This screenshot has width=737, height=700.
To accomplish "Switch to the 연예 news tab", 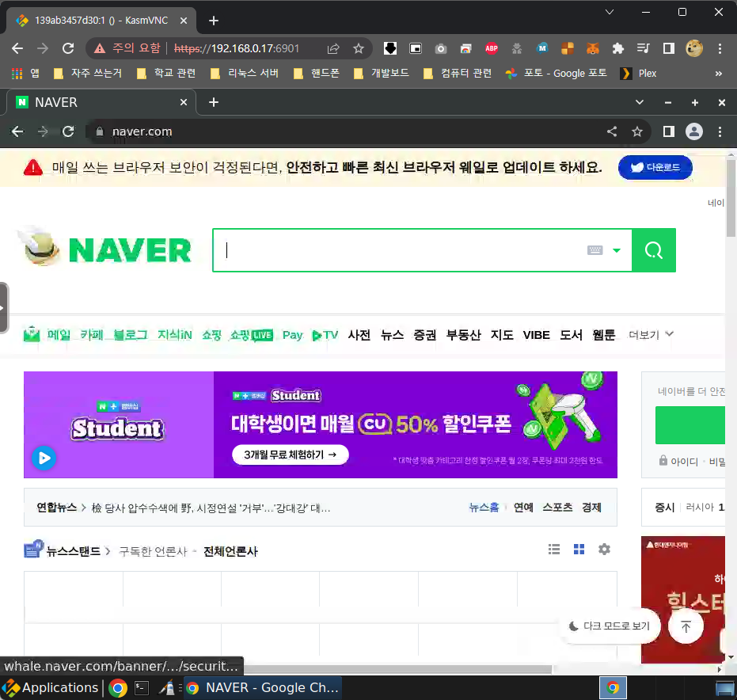I will 522,508.
